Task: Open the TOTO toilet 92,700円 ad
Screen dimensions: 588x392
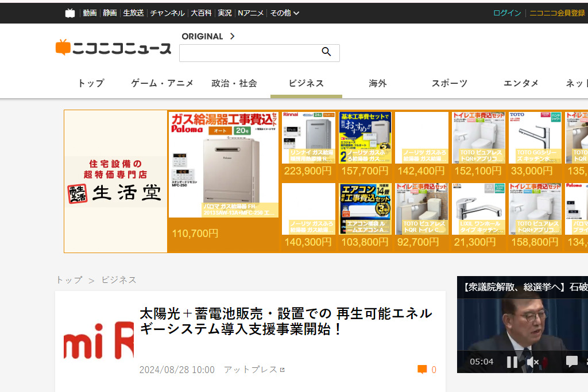Action: tap(421, 216)
